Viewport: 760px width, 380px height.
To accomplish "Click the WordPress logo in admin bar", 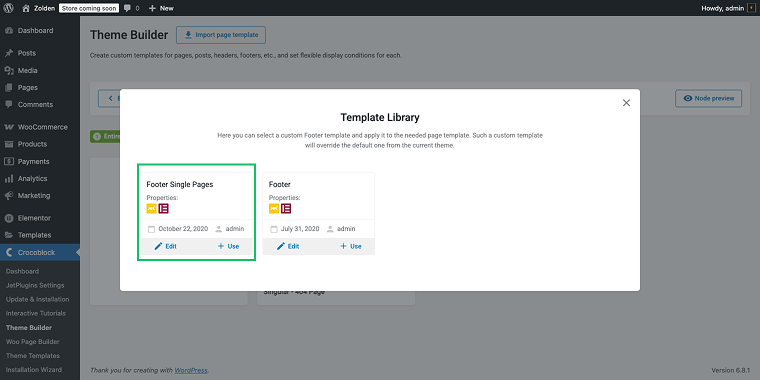I will pos(8,8).
